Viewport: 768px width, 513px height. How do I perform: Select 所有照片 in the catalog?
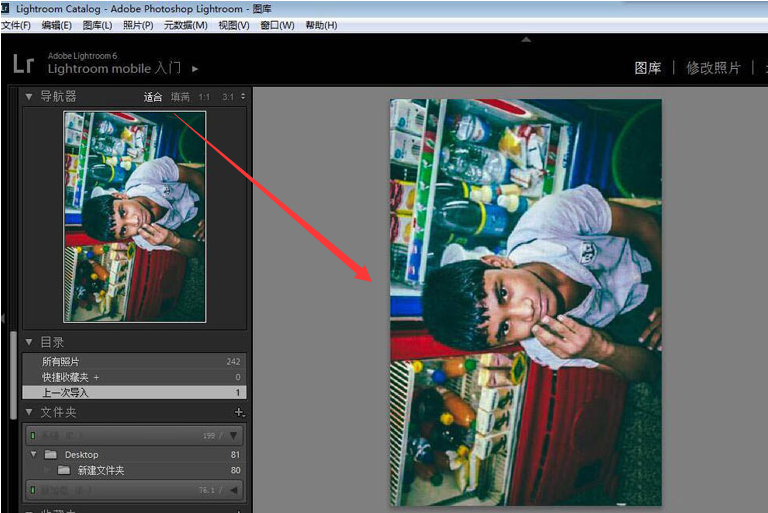point(134,362)
